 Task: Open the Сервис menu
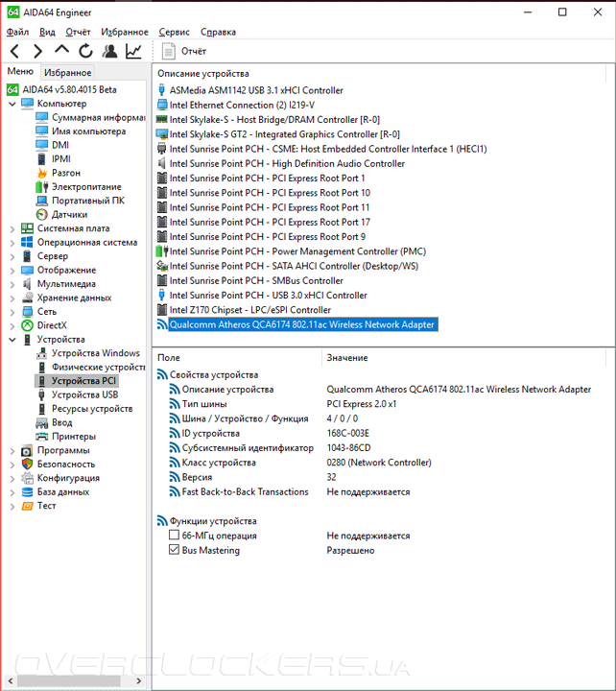[x=174, y=32]
